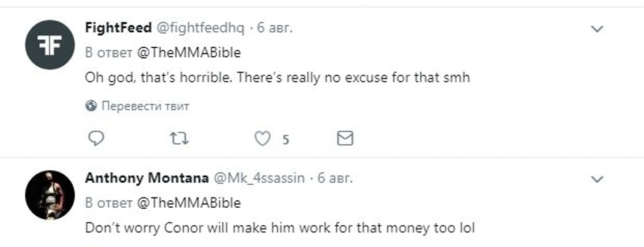The height and width of the screenshot is (247, 644).
Task: Click the like count 5 on FightFeed's tweet
Action: coord(286,140)
